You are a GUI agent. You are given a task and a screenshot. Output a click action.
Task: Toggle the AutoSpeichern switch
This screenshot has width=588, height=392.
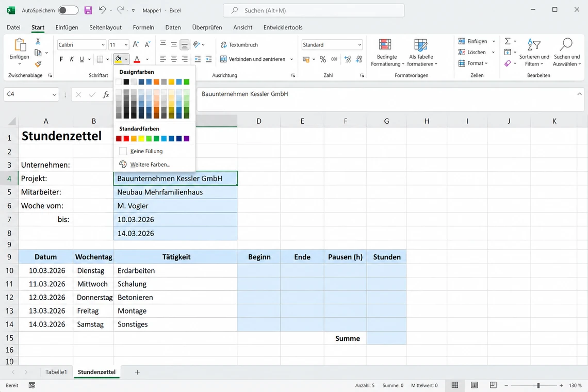pyautogui.click(x=68, y=10)
